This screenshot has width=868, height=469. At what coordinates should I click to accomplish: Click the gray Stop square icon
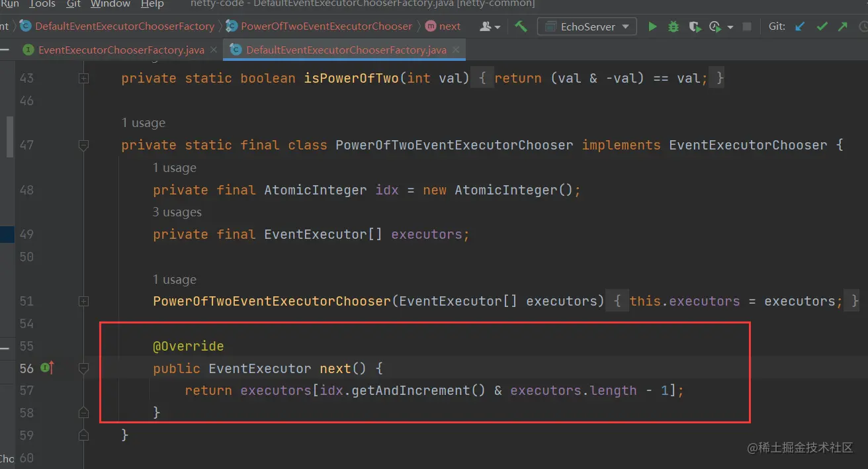pos(747,26)
